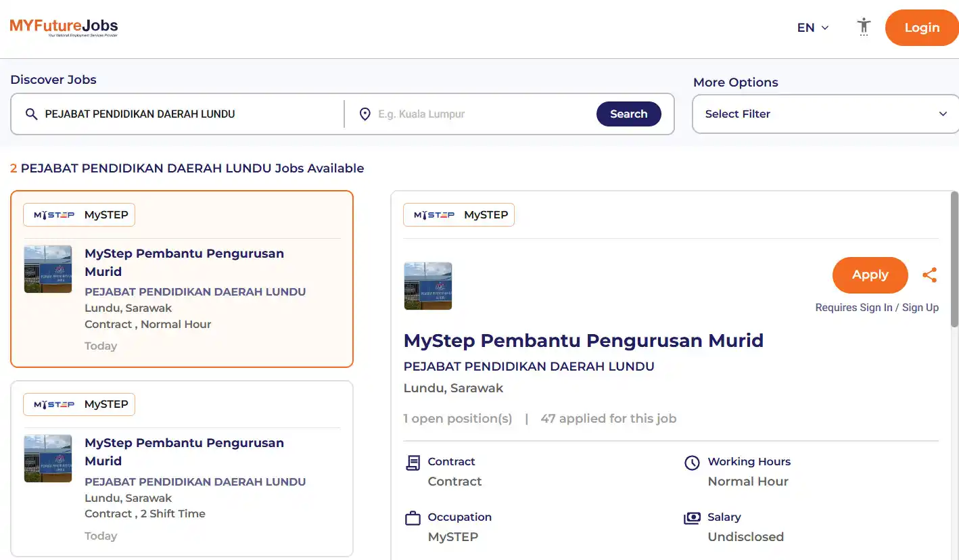Click employer thumbnail on 2 Shift Time card
Screen dimensions: 959x560
tap(48, 459)
